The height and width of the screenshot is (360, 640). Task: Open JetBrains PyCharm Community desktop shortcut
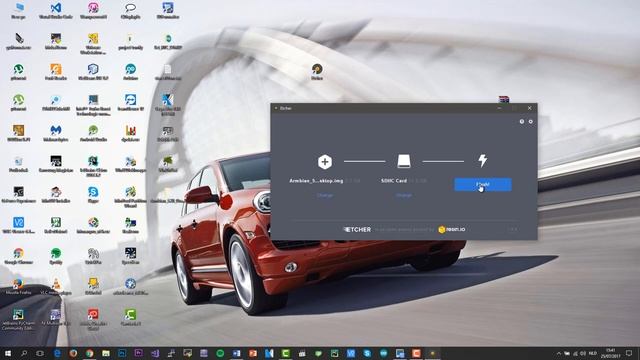point(18,319)
